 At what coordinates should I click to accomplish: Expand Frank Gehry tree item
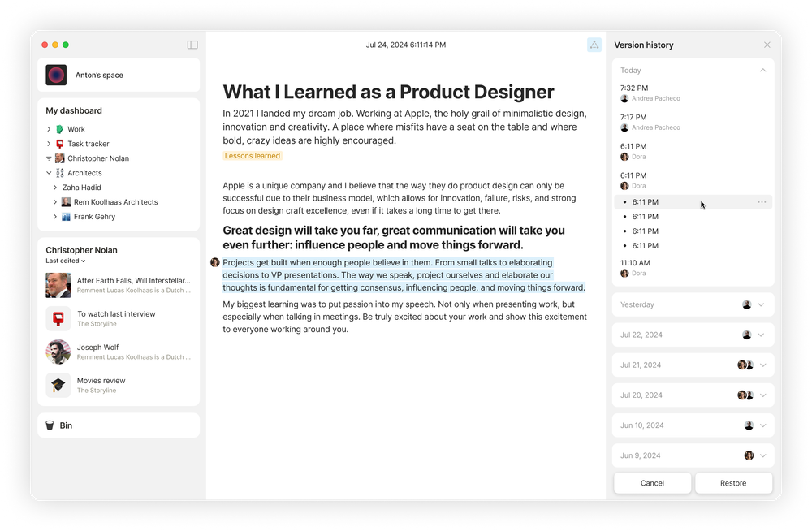coord(55,217)
